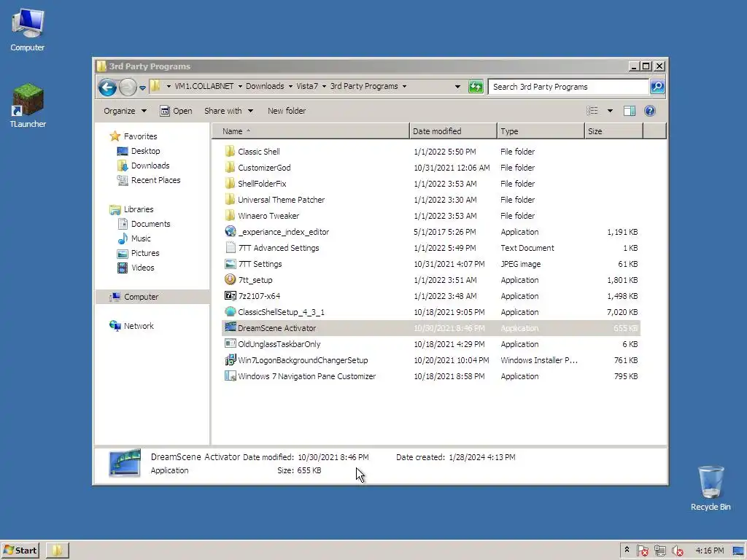
Task: Select the Win7LogonBackgroundChangerSetup installer icon
Action: [230, 360]
